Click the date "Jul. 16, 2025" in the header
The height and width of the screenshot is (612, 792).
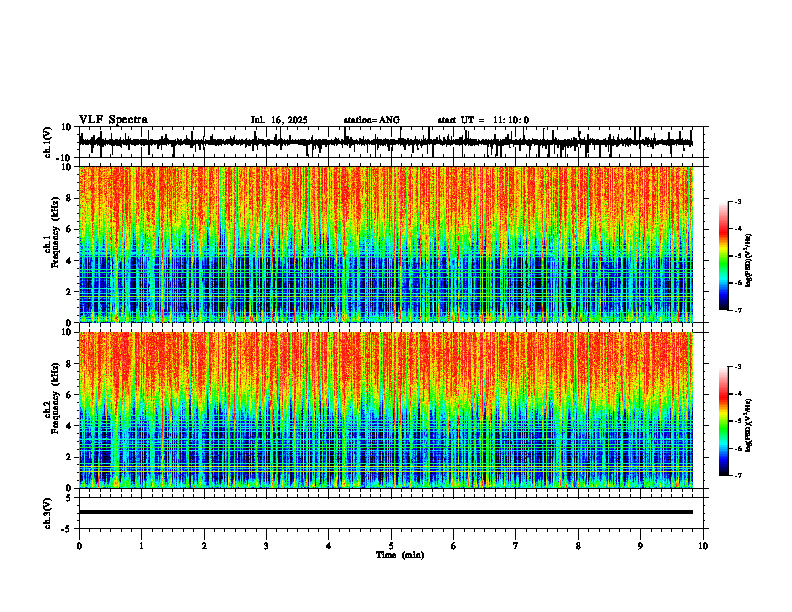tap(279, 120)
